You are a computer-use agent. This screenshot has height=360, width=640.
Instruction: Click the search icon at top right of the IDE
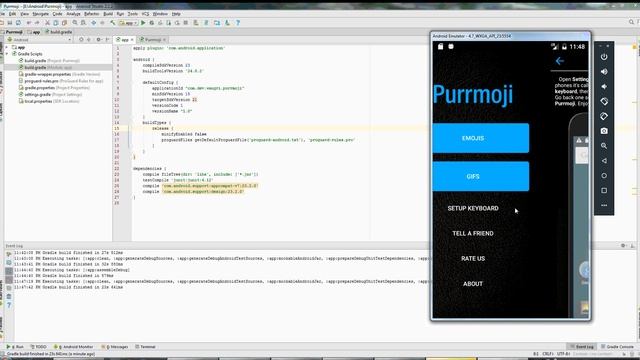[631, 23]
